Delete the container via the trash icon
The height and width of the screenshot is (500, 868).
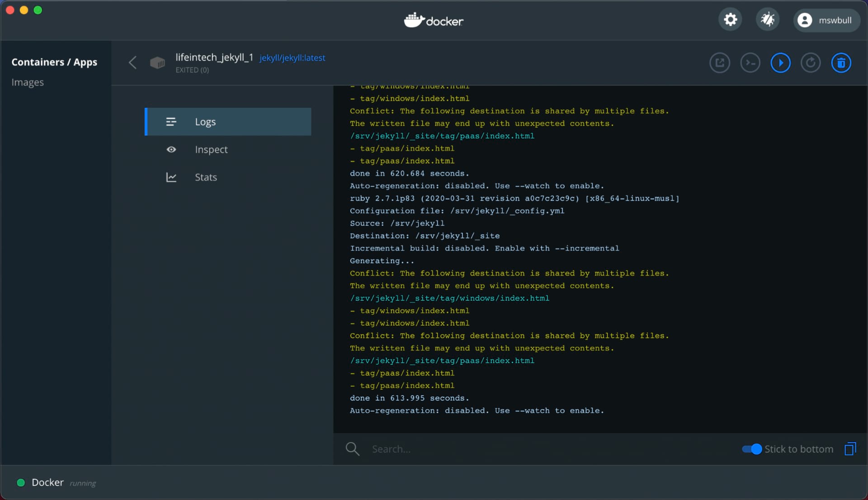[841, 63]
